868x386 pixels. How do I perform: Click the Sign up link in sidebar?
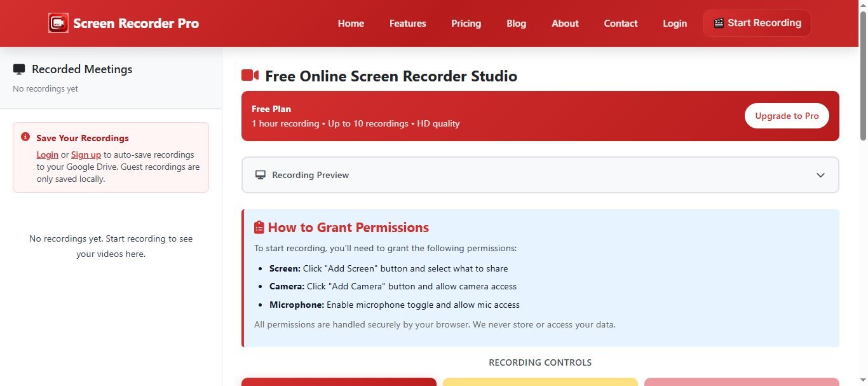pyautogui.click(x=86, y=155)
